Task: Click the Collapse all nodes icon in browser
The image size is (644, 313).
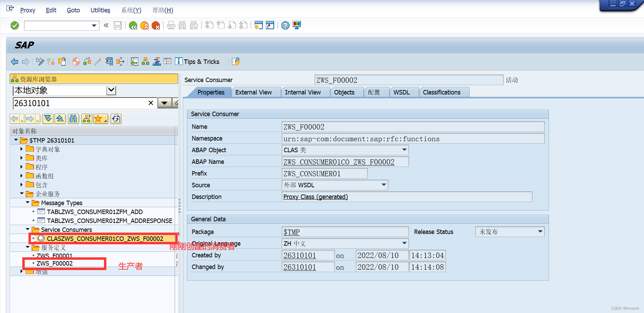Action: tap(60, 119)
